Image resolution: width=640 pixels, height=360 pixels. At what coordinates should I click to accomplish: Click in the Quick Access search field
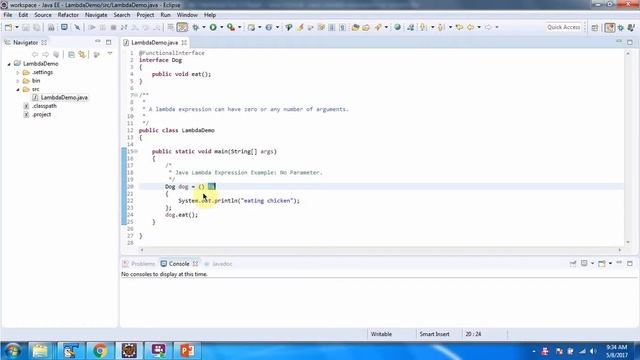564,27
